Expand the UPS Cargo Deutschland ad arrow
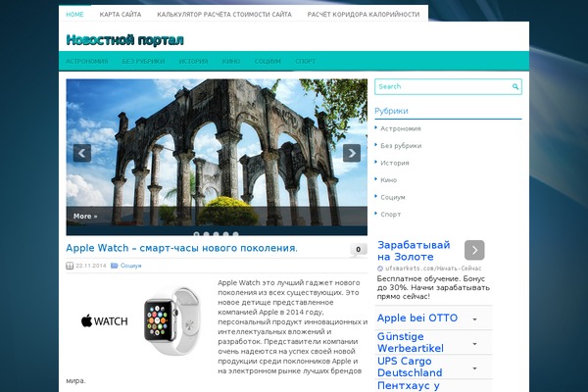Screen dimensions: 588x392 pos(474,368)
